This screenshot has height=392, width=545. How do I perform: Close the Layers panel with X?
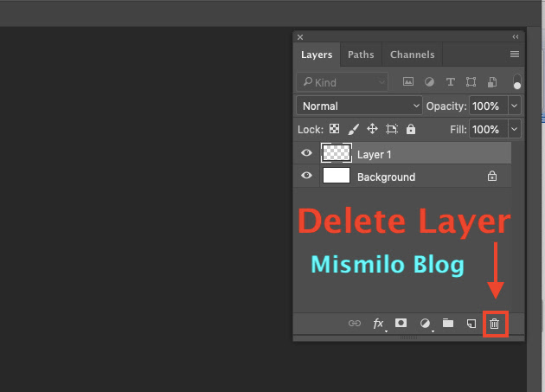[x=300, y=37]
